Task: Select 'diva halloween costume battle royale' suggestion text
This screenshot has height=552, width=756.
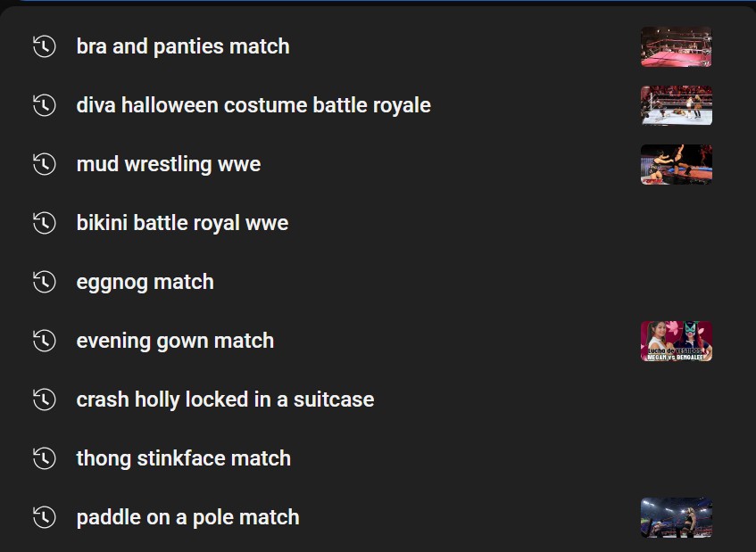Action: tap(253, 105)
